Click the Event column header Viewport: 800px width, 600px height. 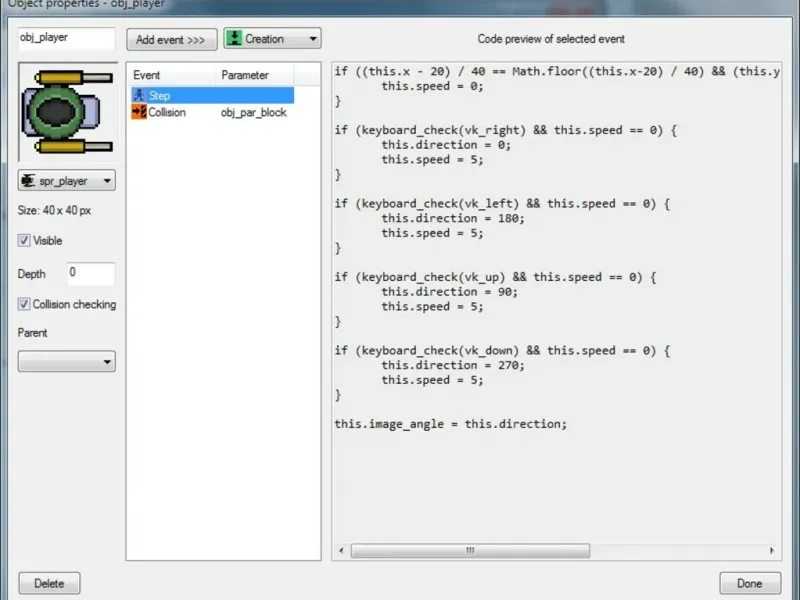coord(171,75)
